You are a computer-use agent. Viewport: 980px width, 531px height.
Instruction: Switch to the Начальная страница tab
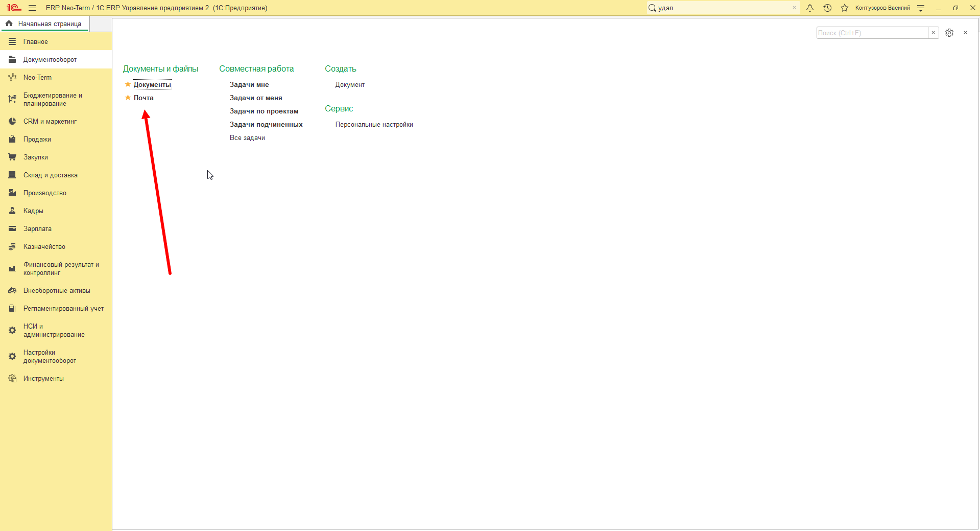44,24
